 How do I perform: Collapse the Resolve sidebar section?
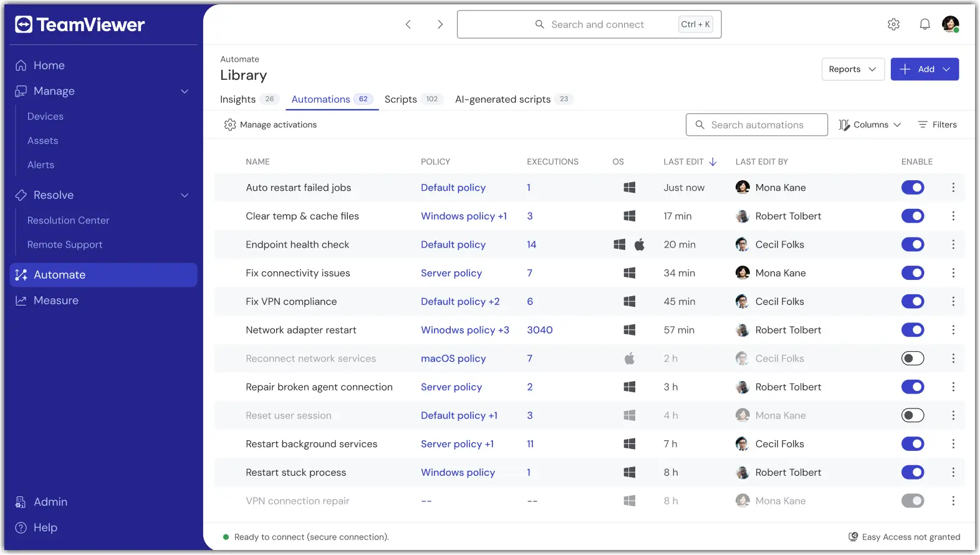pos(185,195)
